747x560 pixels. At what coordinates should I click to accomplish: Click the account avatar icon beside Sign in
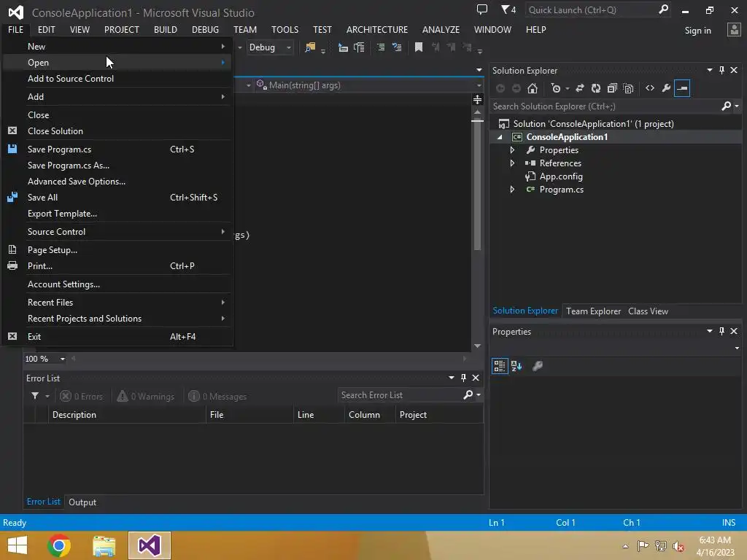[734, 30]
